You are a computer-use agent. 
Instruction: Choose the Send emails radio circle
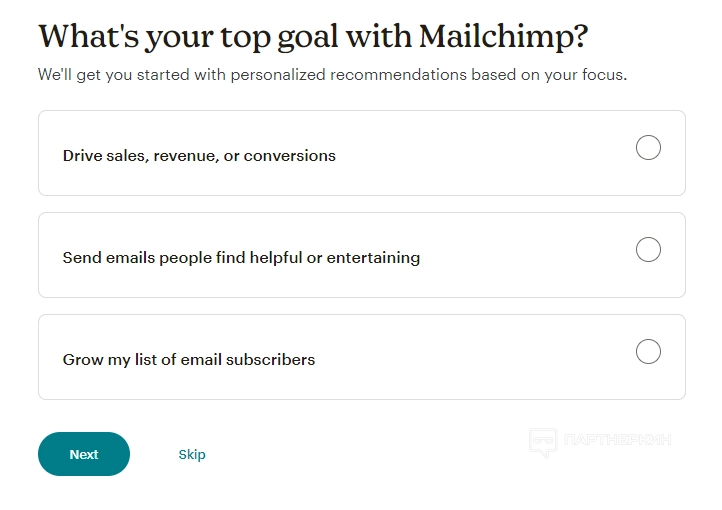pyautogui.click(x=648, y=250)
